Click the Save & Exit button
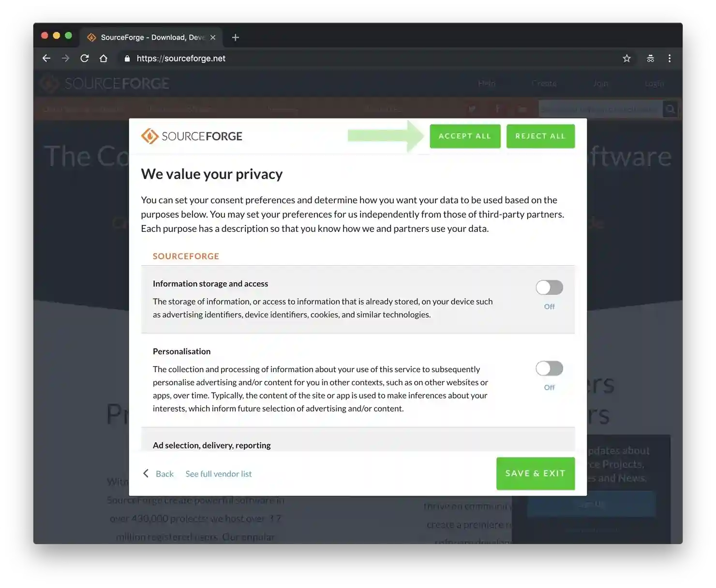The height and width of the screenshot is (588, 716). [x=536, y=473]
